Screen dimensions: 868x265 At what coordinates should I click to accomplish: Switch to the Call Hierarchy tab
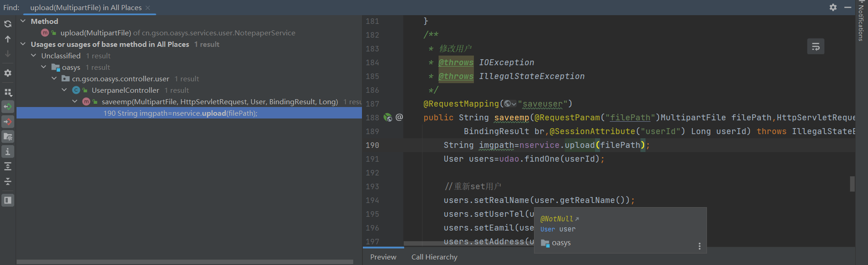(434, 257)
